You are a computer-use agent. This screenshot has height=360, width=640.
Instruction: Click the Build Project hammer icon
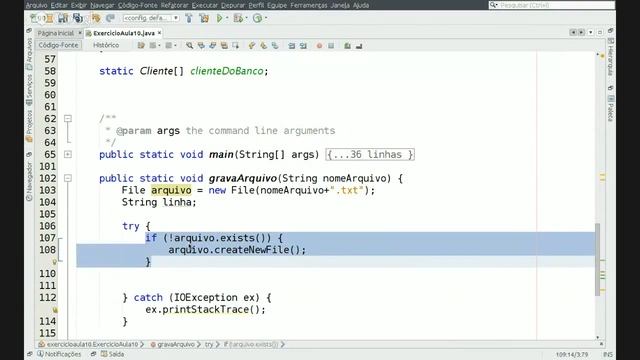pos(189,18)
